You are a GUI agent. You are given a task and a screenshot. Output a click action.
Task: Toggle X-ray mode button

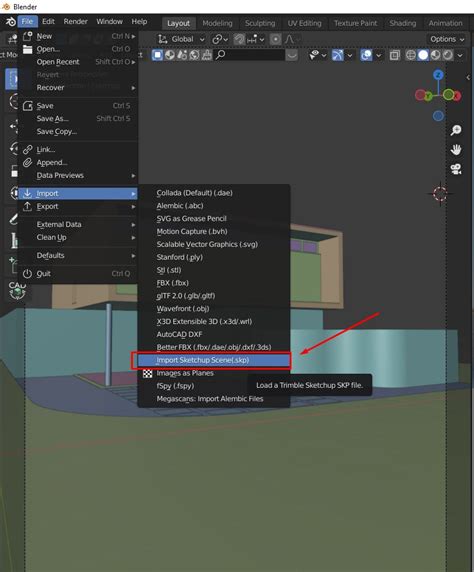(394, 55)
